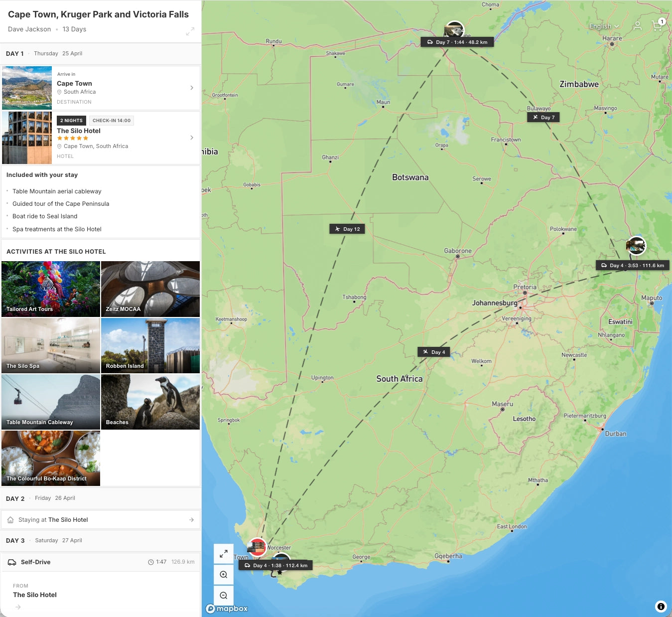
Task: Open the English language dropdown
Action: [x=604, y=26]
